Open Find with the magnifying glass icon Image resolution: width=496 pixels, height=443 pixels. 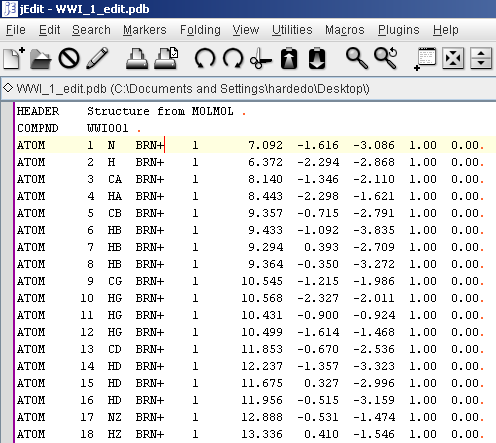point(357,58)
